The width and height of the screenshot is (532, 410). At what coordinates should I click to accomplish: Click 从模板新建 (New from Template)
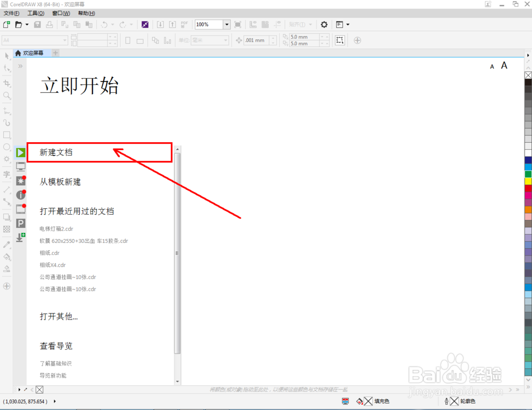tap(61, 182)
